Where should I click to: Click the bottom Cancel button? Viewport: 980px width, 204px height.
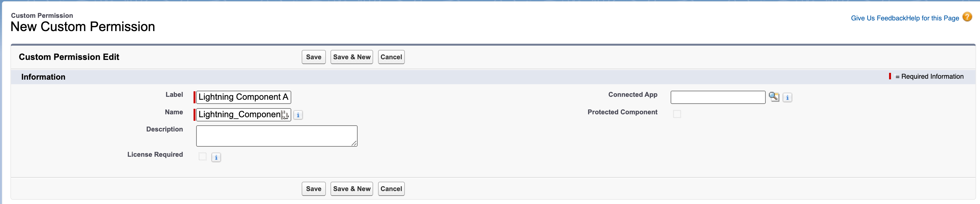pyautogui.click(x=391, y=189)
